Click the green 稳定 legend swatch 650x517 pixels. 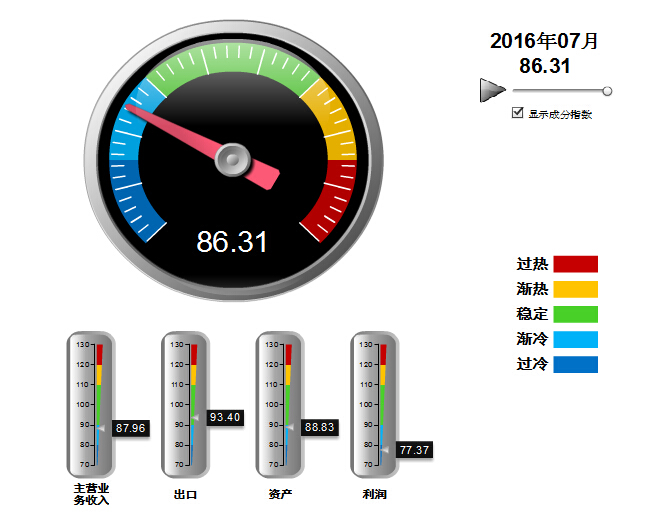(x=575, y=314)
